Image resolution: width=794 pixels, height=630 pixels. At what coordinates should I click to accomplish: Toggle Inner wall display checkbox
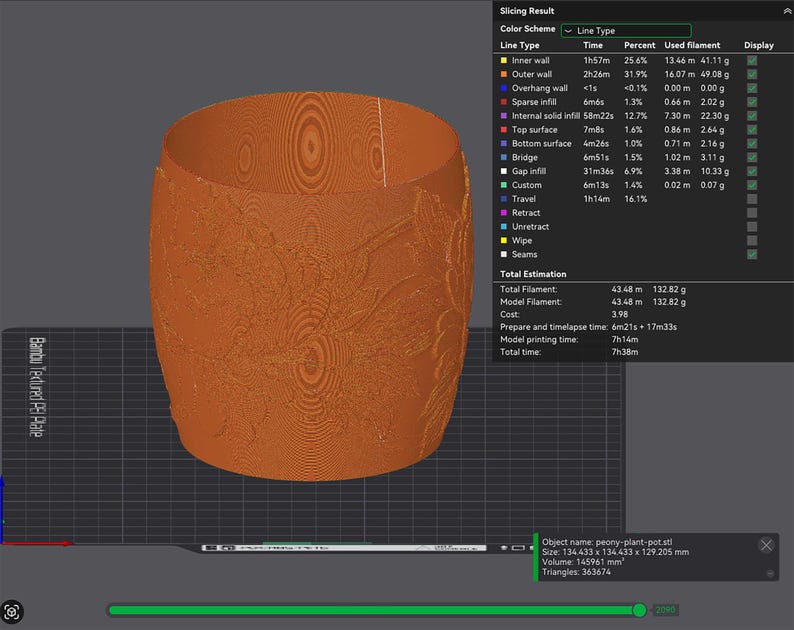(752, 60)
